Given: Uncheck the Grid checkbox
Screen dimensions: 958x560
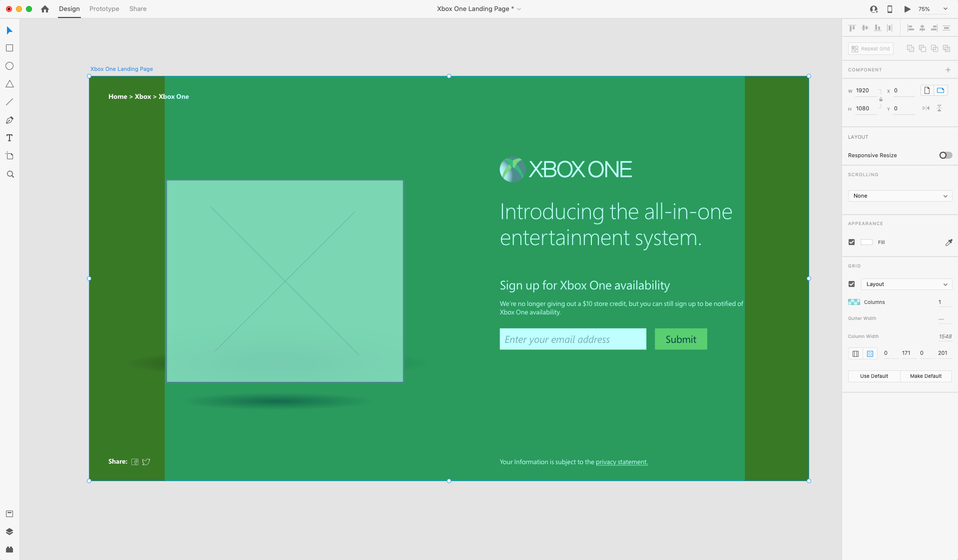Looking at the screenshot, I should pyautogui.click(x=852, y=284).
